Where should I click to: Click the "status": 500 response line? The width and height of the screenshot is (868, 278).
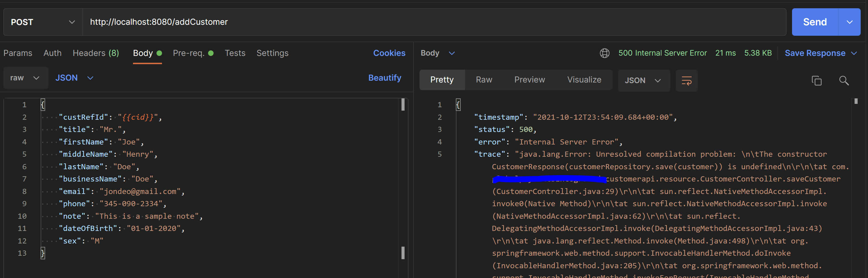(x=505, y=130)
